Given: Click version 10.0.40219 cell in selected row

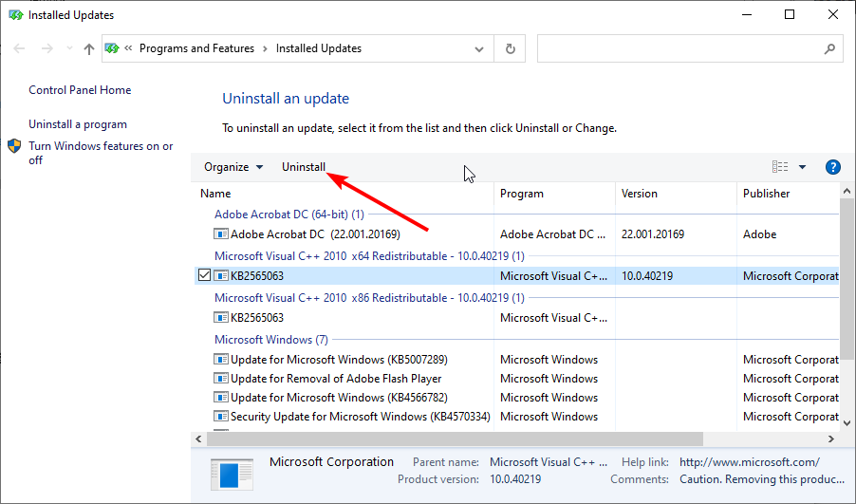Looking at the screenshot, I should pos(647,276).
